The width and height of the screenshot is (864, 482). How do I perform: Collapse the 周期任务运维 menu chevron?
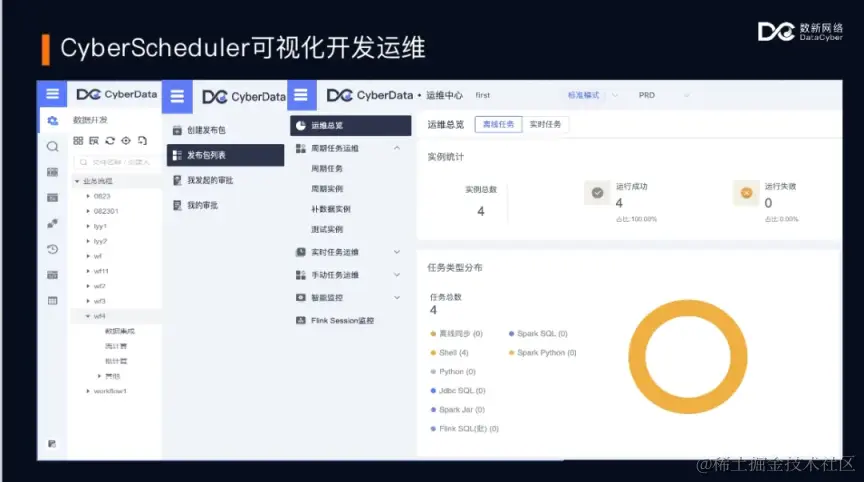click(397, 148)
